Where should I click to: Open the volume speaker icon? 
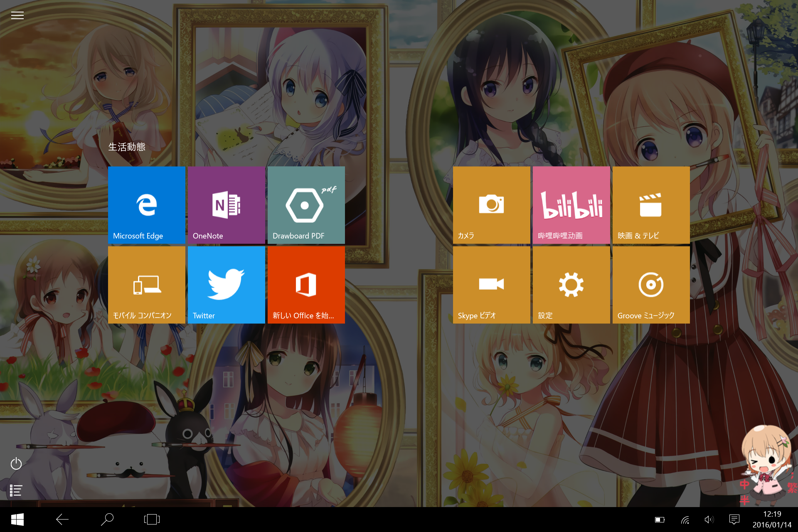(x=709, y=520)
